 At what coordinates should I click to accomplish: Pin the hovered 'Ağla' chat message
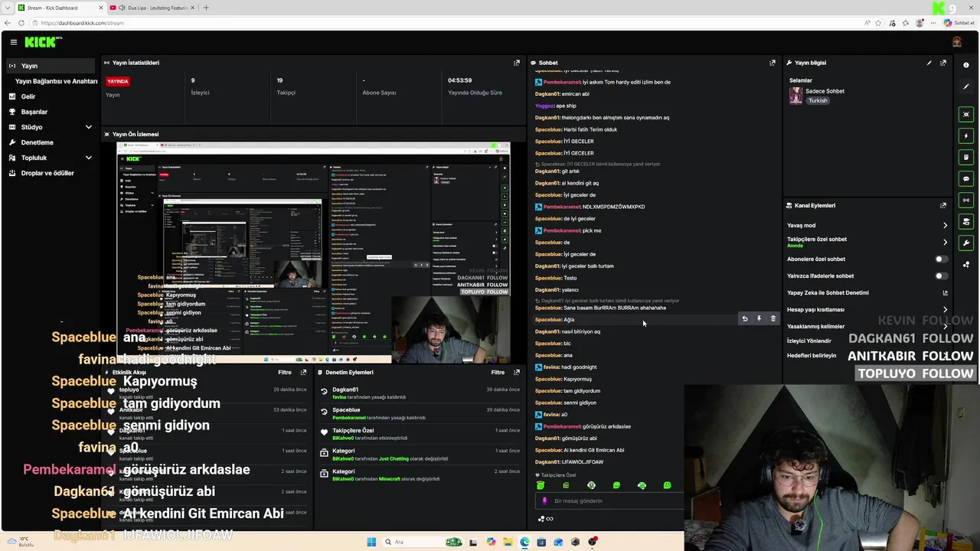coord(759,319)
